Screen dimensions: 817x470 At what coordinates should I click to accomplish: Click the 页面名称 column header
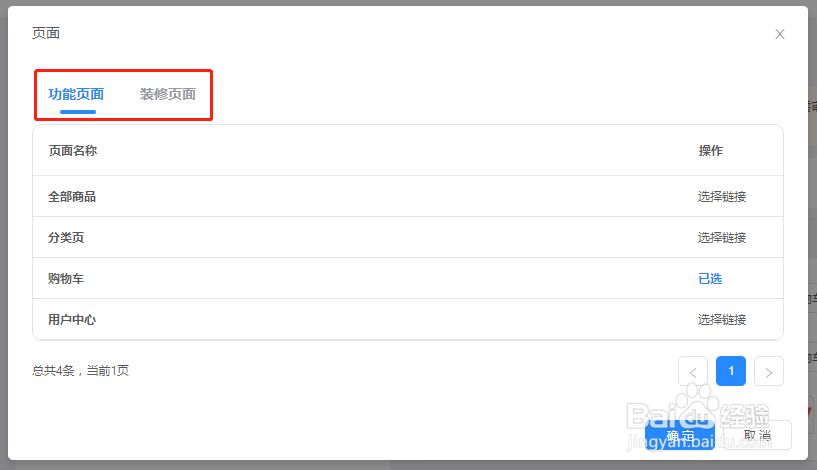(73, 151)
